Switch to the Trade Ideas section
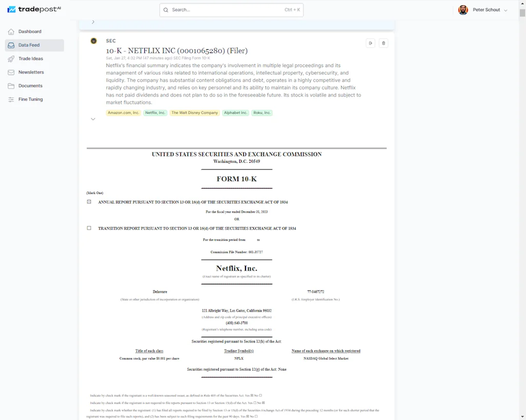 pyautogui.click(x=31, y=59)
